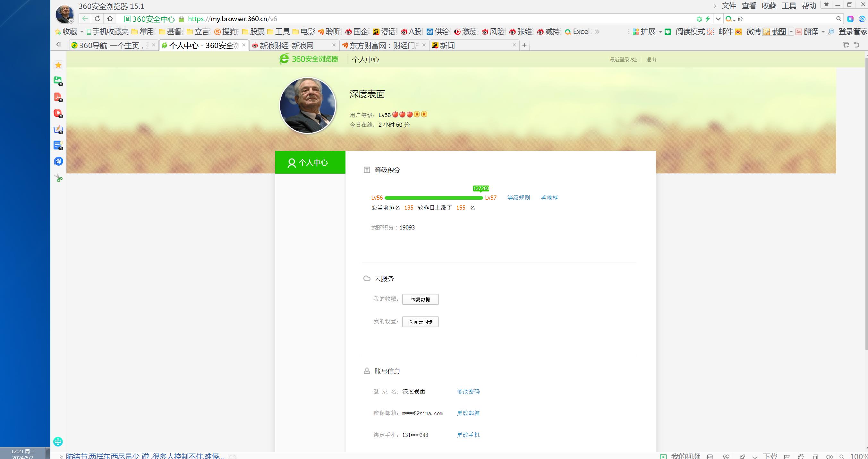Click the magnifier in the search box
Image resolution: width=868 pixels, height=459 pixels.
point(839,19)
